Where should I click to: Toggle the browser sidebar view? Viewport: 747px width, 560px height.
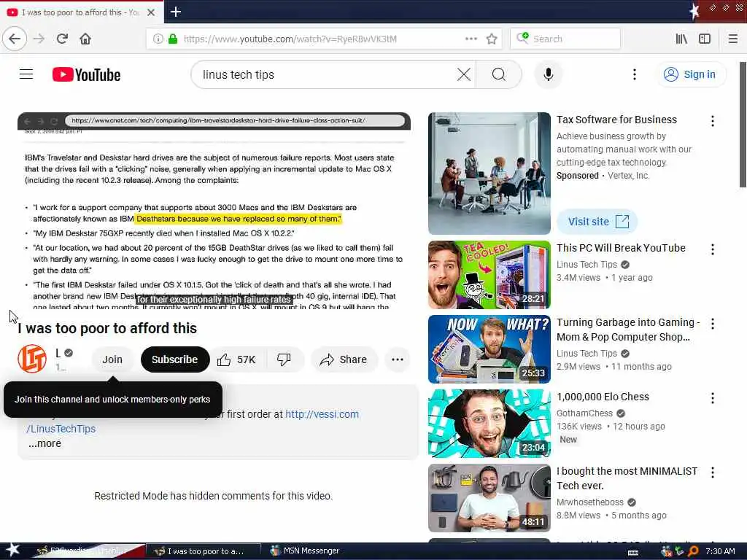point(705,39)
